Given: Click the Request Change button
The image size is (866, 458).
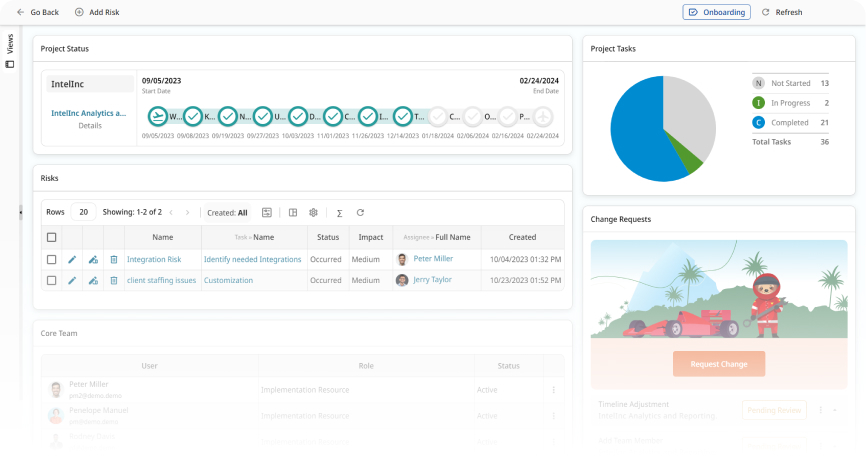Looking at the screenshot, I should (x=719, y=364).
